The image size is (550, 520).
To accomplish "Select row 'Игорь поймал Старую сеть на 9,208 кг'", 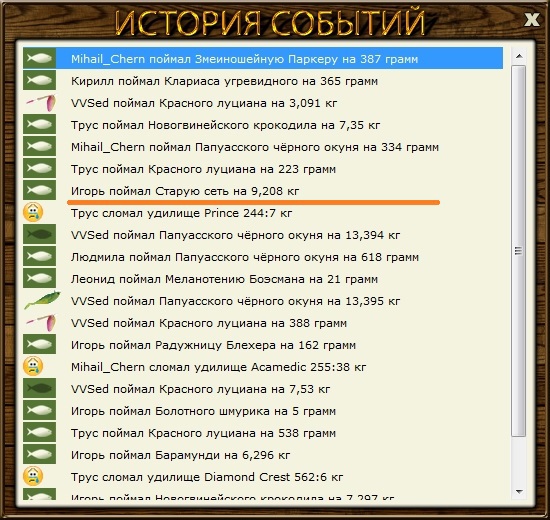I will click(263, 190).
